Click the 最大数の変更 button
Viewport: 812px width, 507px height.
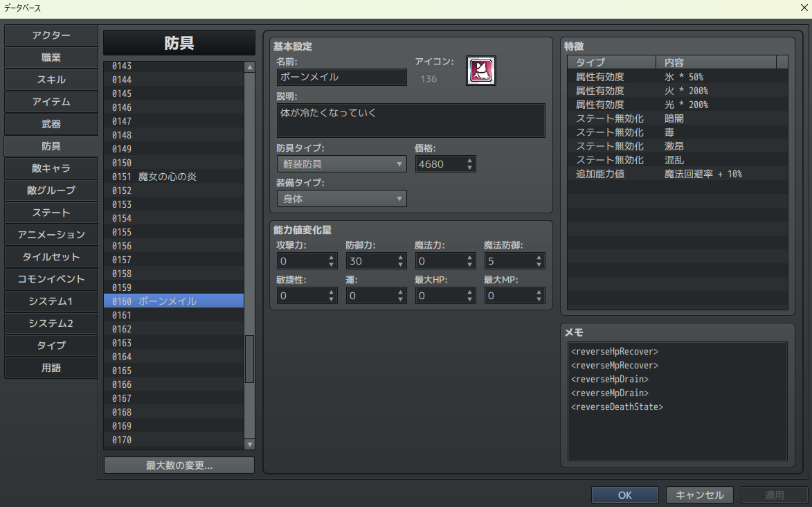[x=179, y=465]
